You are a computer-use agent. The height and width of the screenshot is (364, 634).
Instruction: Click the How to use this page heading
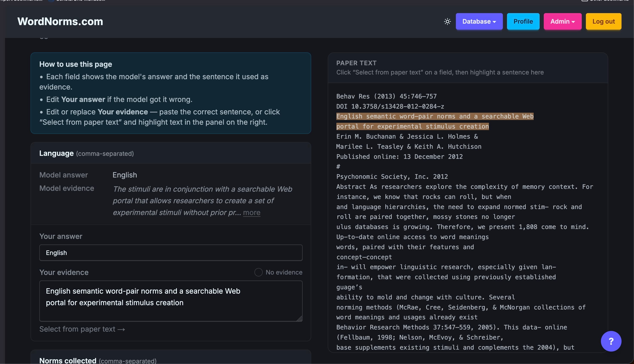(76, 64)
